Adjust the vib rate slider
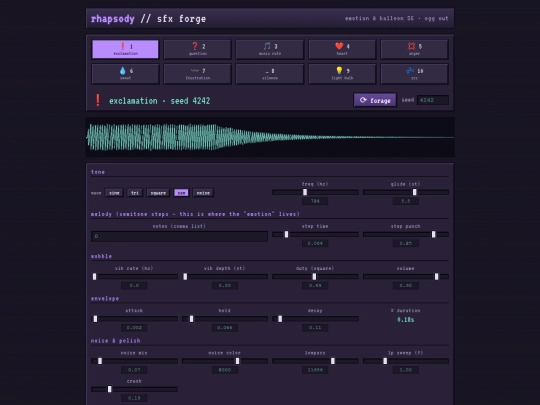Viewport: 540px width, 405px height. (134, 277)
